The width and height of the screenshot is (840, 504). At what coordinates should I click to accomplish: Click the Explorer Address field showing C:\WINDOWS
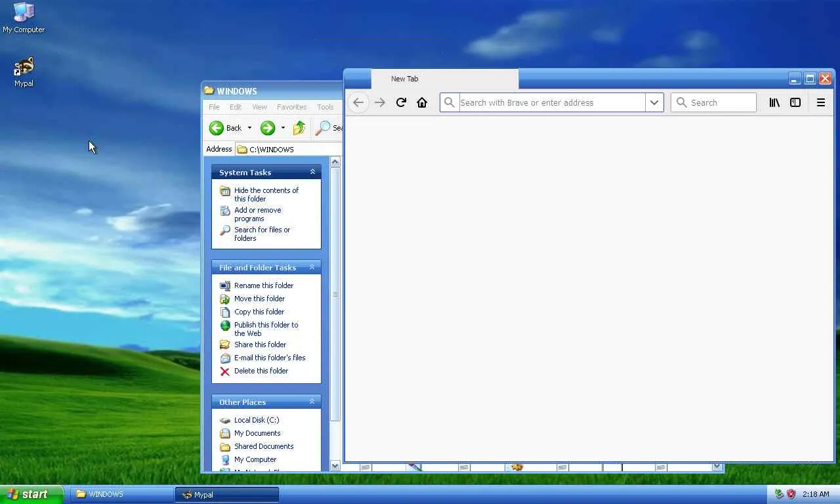point(289,149)
